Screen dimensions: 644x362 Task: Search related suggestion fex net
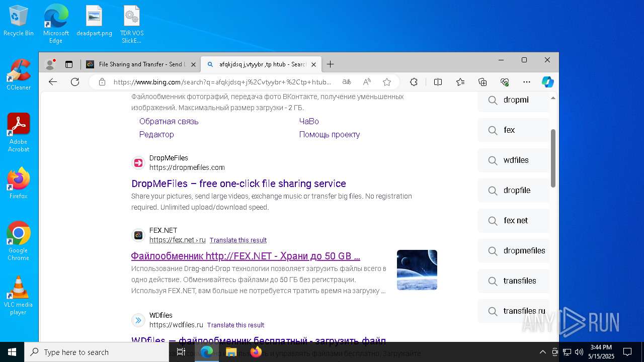[514, 221]
